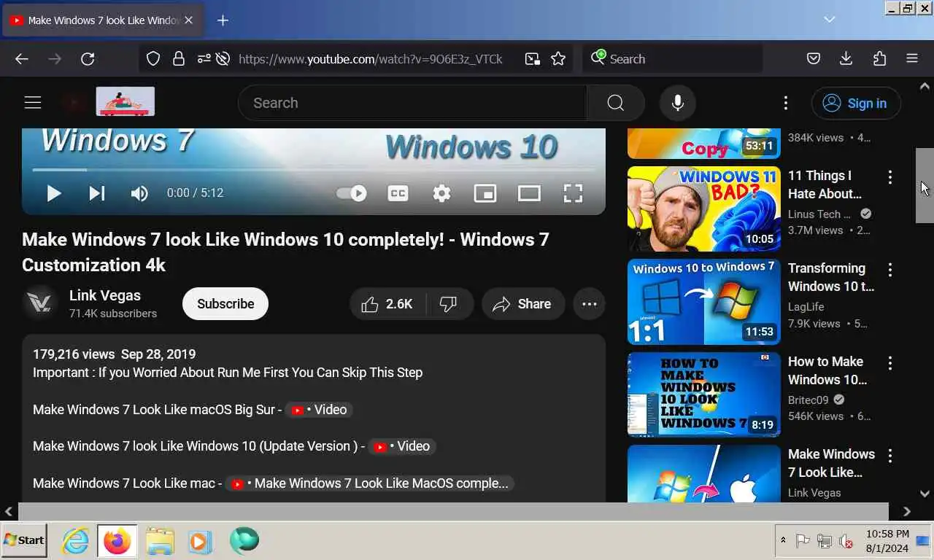The height and width of the screenshot is (560, 934).
Task: Click the video progress bar
Action: pyautogui.click(x=314, y=169)
